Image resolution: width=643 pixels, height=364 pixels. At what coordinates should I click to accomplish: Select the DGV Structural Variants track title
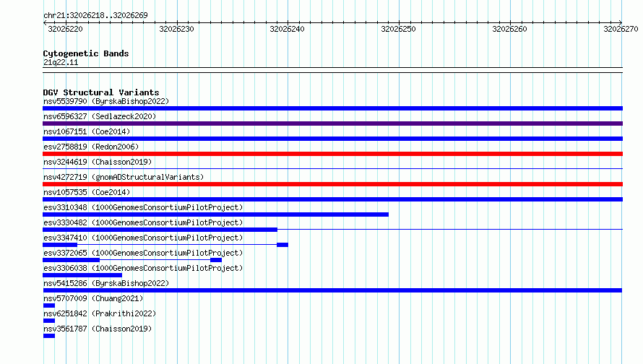[101, 92]
